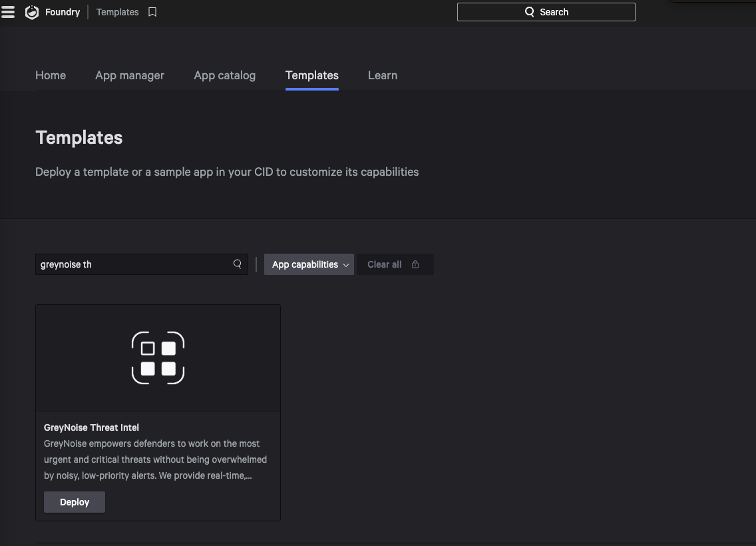Expand the App capabilities dropdown

[x=309, y=264]
